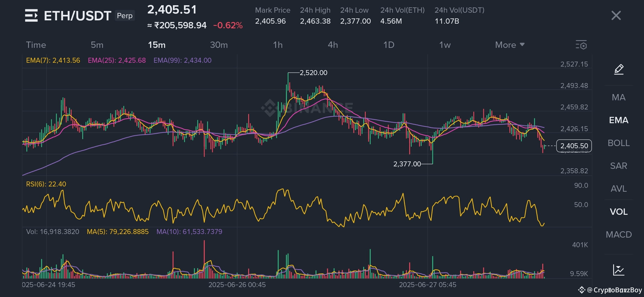Click the Perp contract tag

(x=125, y=16)
